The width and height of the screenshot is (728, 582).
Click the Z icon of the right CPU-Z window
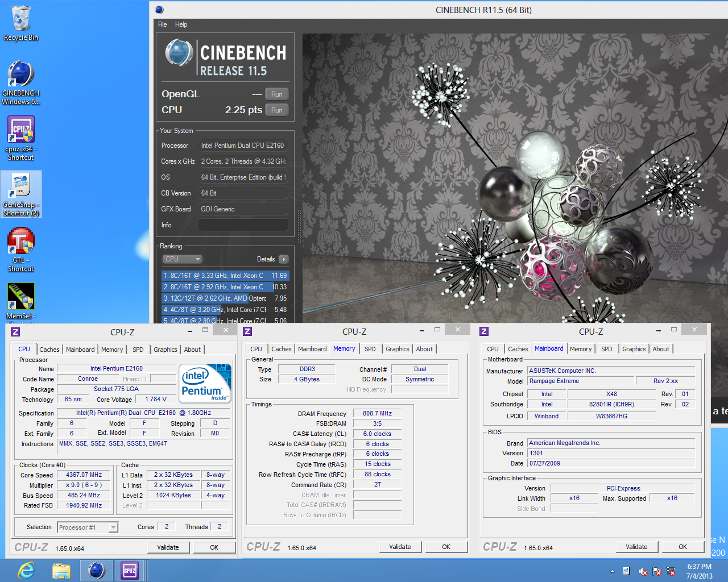[x=484, y=331]
